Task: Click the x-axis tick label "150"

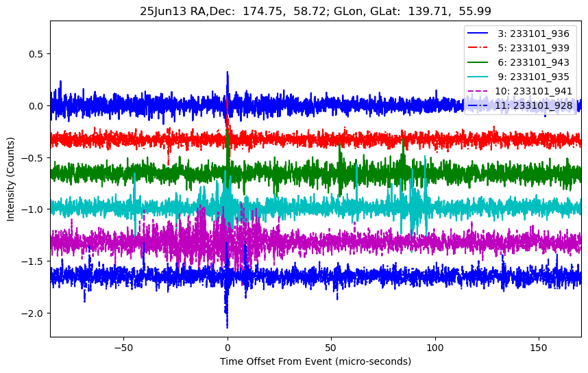Action: click(x=539, y=348)
